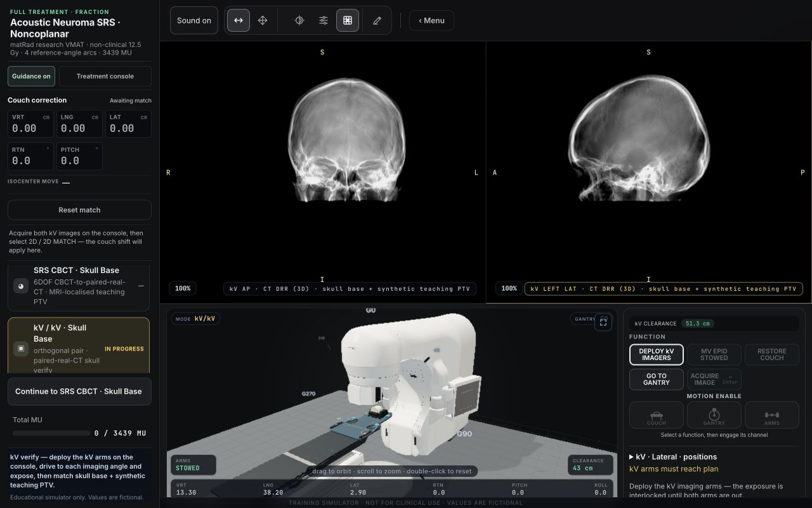Viewport: 812px width, 508px height.
Task: Click the LNG couch correction field
Action: click(x=79, y=124)
